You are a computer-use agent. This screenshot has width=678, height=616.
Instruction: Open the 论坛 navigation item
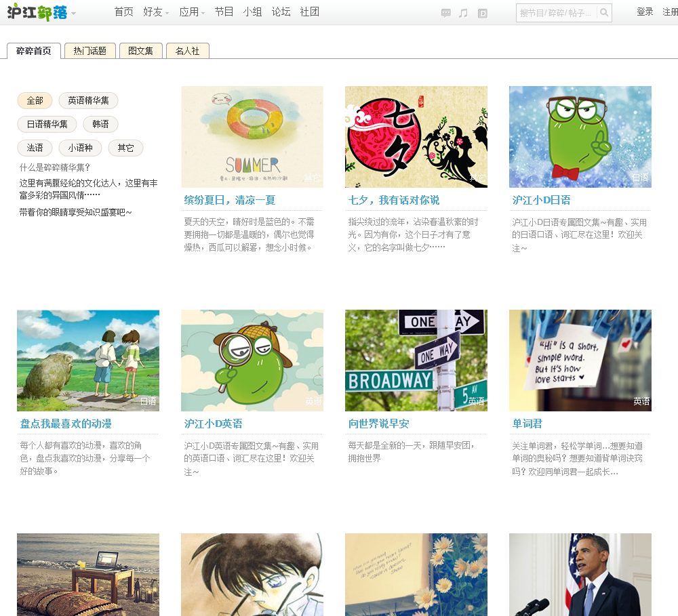281,12
